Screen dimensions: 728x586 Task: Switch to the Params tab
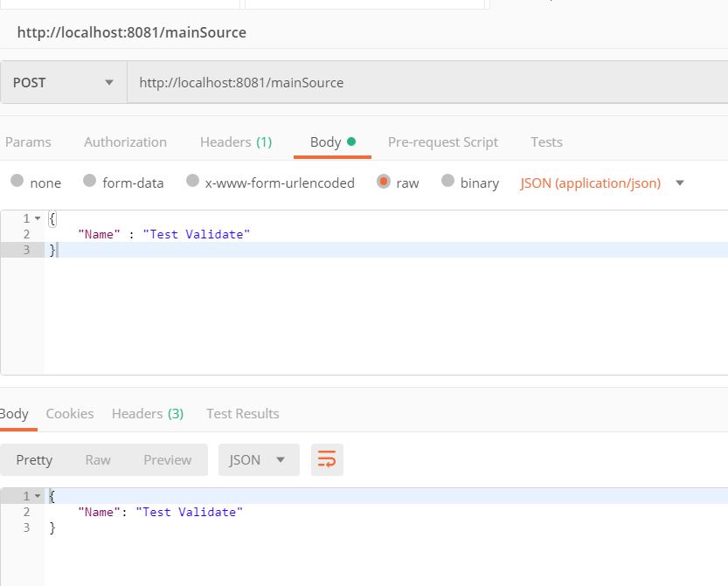(x=28, y=141)
